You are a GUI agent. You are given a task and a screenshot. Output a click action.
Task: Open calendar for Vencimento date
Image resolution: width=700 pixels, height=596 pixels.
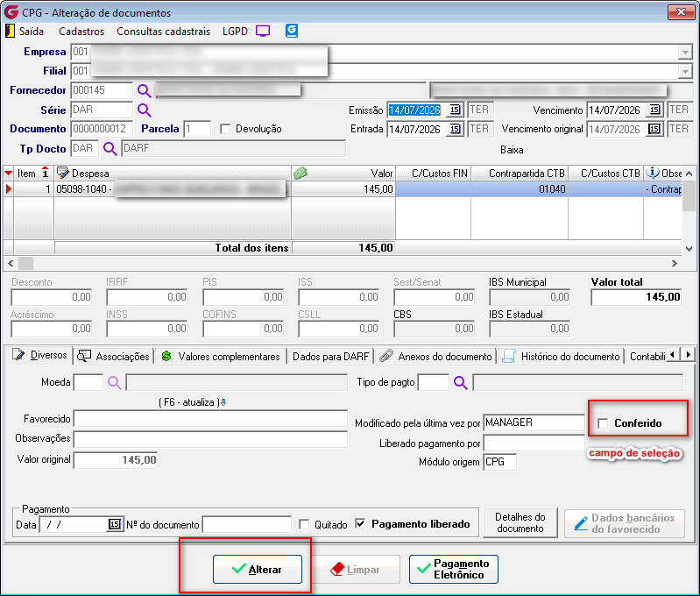[x=654, y=110]
